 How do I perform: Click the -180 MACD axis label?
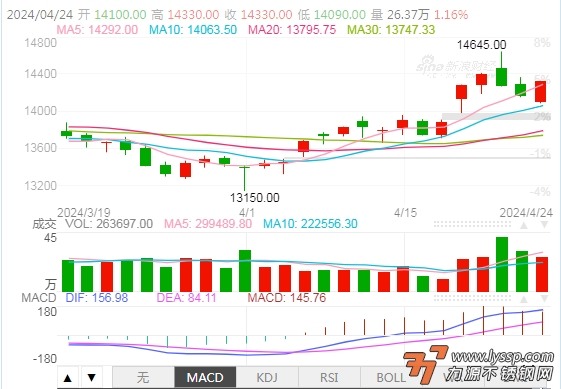tap(45, 359)
